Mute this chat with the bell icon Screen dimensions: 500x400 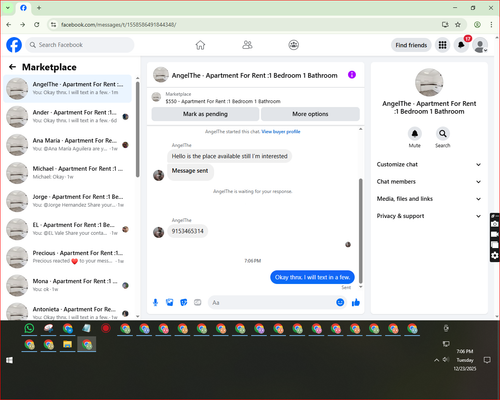(x=414, y=134)
